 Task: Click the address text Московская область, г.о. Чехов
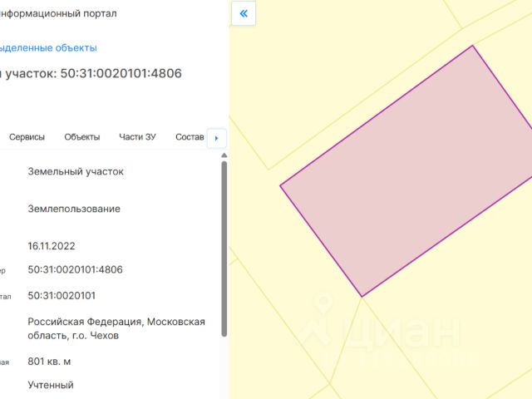pyautogui.click(x=116, y=328)
